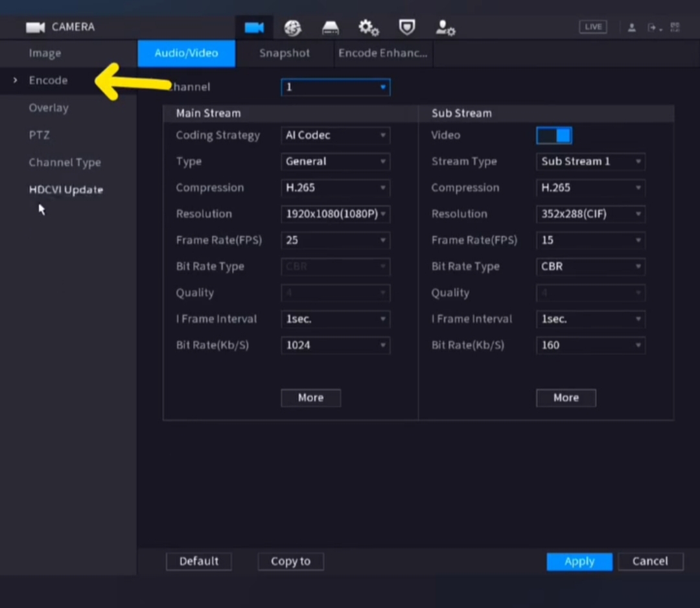Viewport: 700px width, 608px height.
Task: Click the disabled Main Stream Bit Rate Type field
Action: pyautogui.click(x=336, y=266)
